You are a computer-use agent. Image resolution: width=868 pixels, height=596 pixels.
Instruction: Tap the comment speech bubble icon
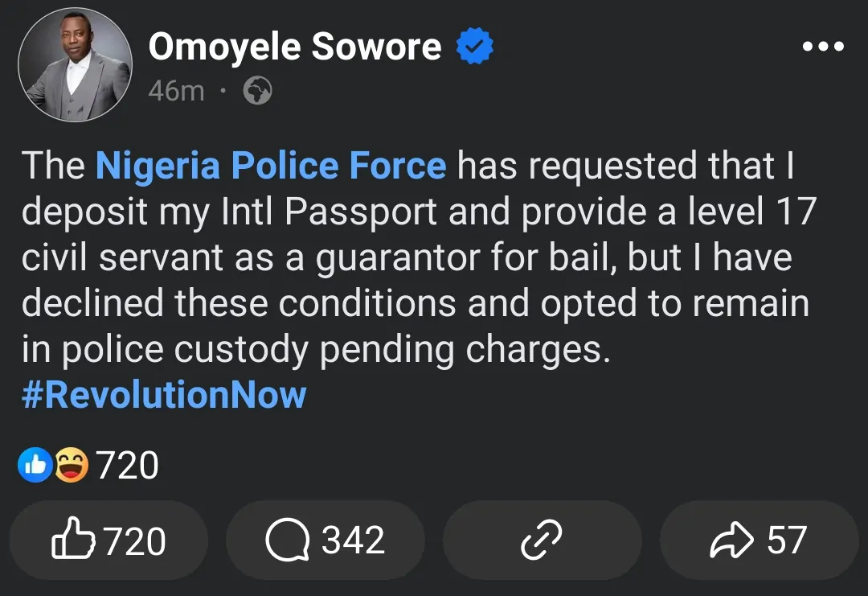pyautogui.click(x=287, y=541)
